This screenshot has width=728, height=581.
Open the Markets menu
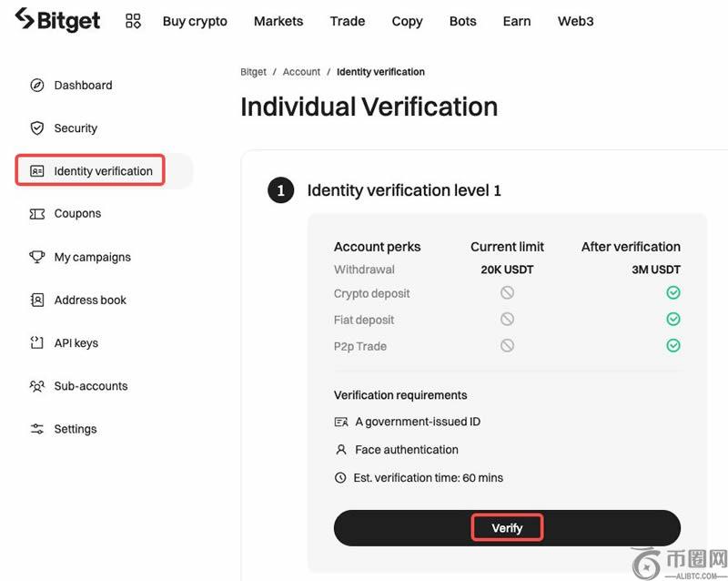tap(278, 21)
